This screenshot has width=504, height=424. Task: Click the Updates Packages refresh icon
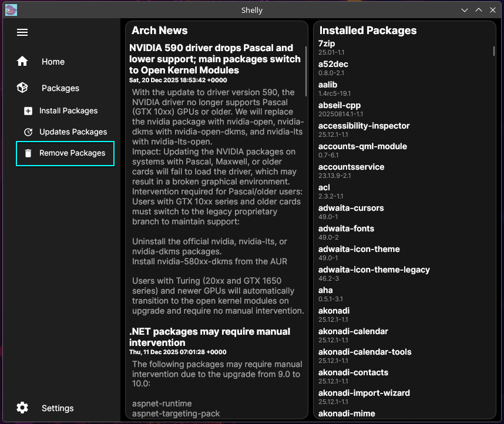(x=28, y=132)
